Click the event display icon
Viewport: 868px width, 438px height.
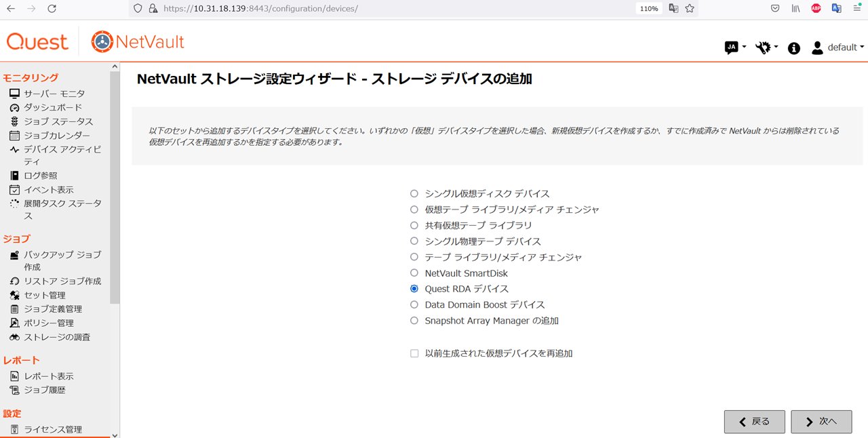(x=14, y=190)
